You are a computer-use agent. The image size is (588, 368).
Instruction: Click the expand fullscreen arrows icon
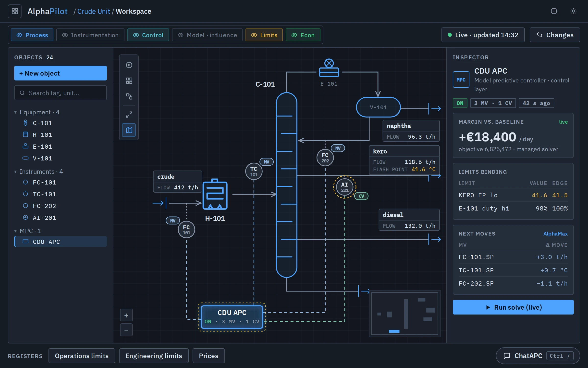pyautogui.click(x=129, y=115)
